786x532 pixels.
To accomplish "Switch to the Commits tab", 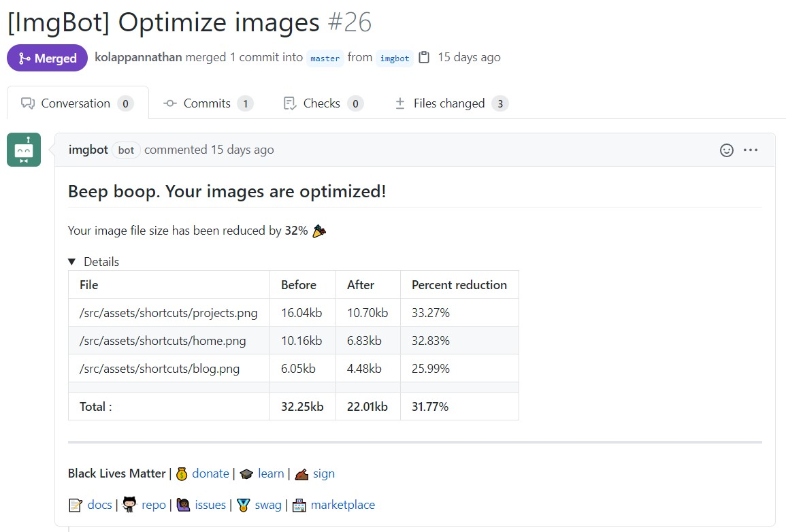I will click(x=208, y=103).
